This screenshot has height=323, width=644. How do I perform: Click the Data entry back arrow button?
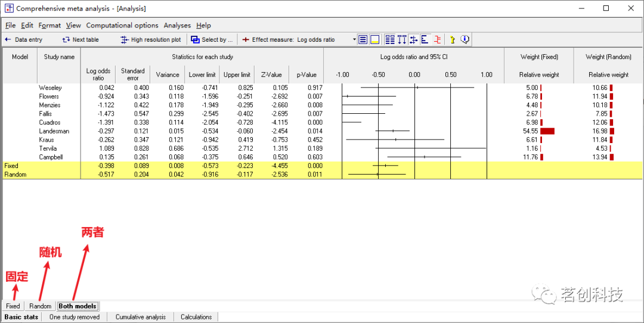(23, 40)
